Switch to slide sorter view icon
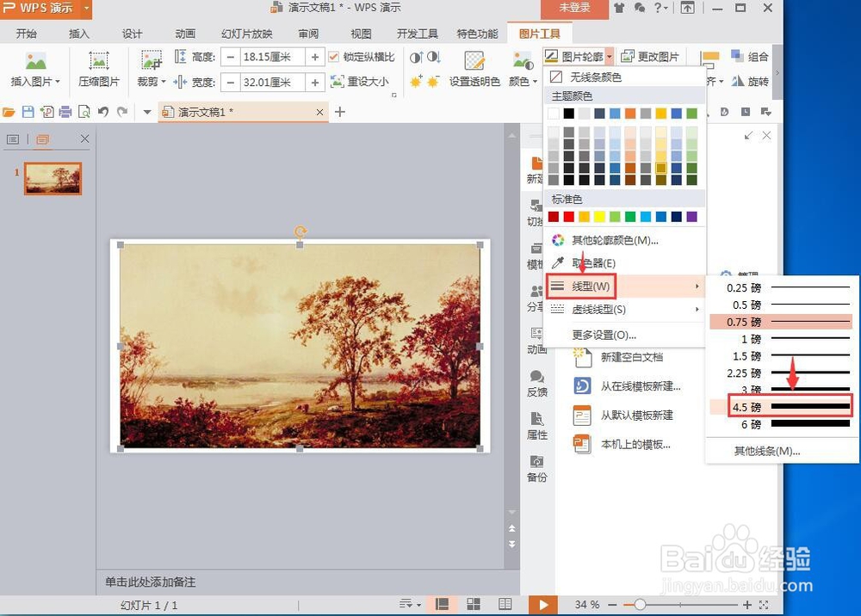Image resolution: width=861 pixels, height=616 pixels. pos(474,605)
